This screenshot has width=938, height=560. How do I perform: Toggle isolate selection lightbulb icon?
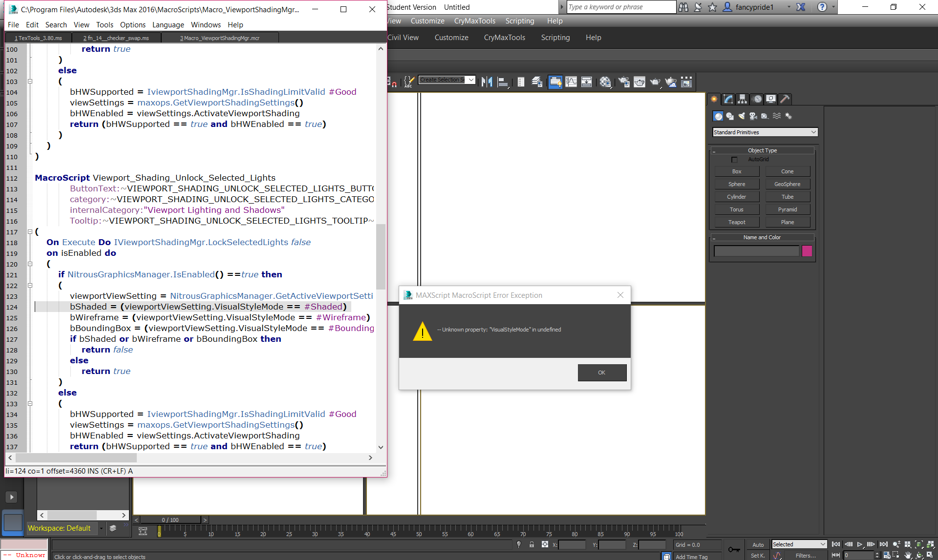[519, 544]
